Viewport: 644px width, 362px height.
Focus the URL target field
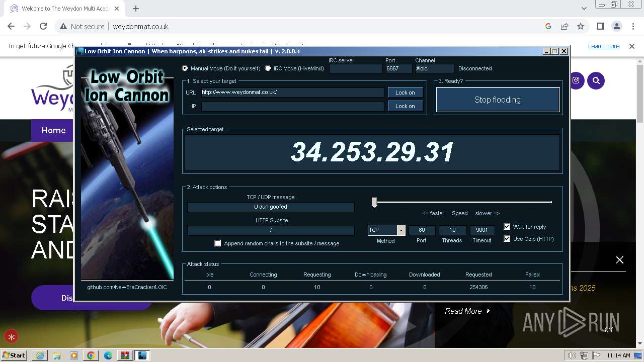point(293,93)
